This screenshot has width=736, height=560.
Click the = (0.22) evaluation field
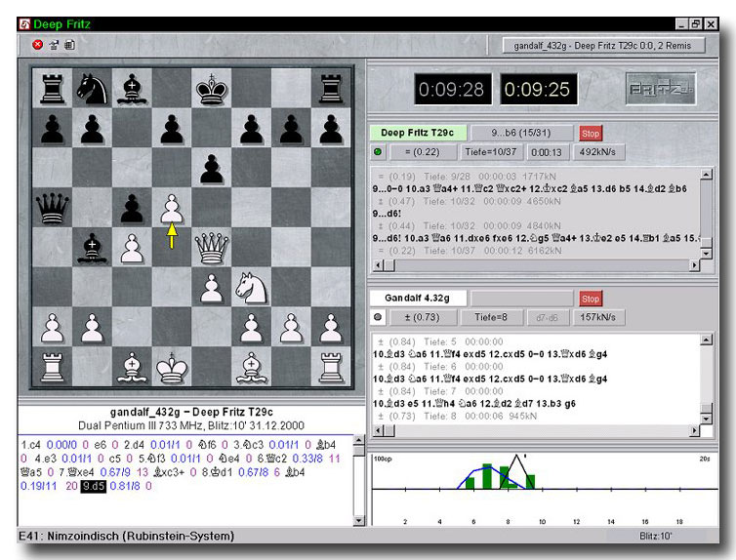423,152
